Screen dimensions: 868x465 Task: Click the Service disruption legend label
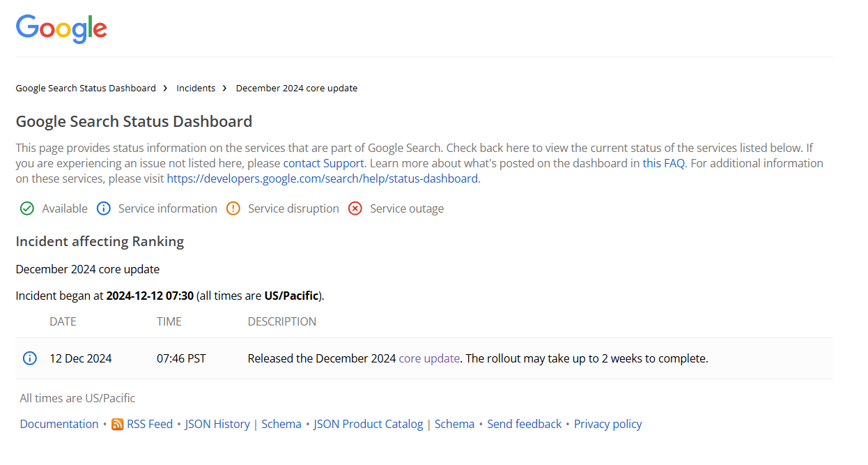click(x=293, y=208)
